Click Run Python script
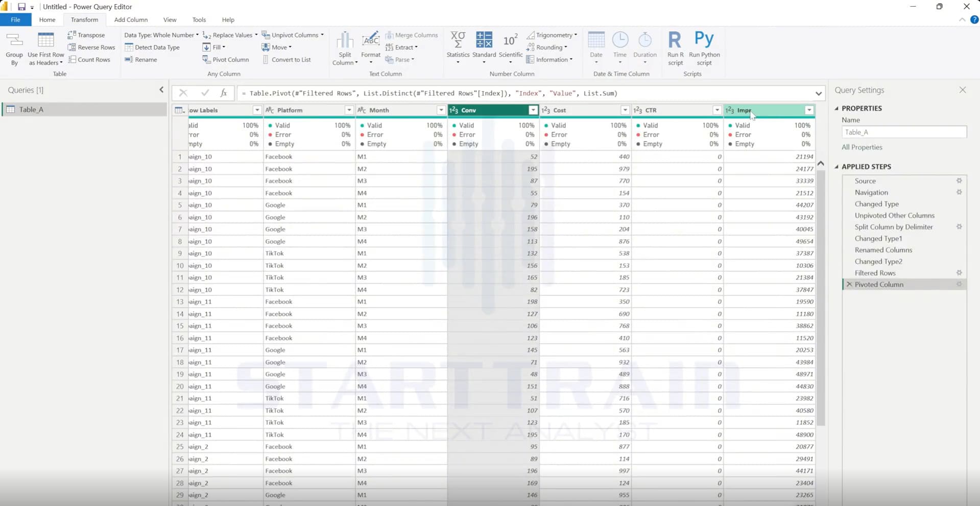Screen dimensions: 980x506 point(704,49)
